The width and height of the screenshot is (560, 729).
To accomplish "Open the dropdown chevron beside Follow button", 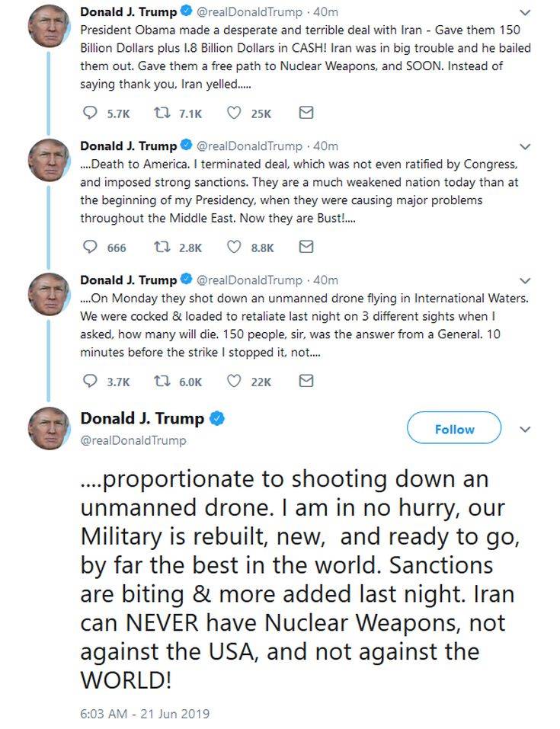I will 524,430.
